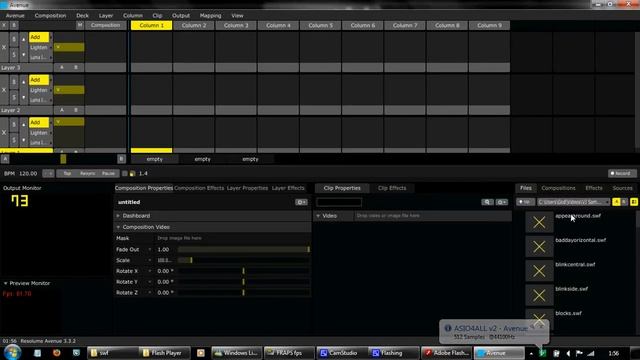The width and height of the screenshot is (640, 360).
Task: Collapse the Video section in Clip Properties
Action: pyautogui.click(x=318, y=216)
